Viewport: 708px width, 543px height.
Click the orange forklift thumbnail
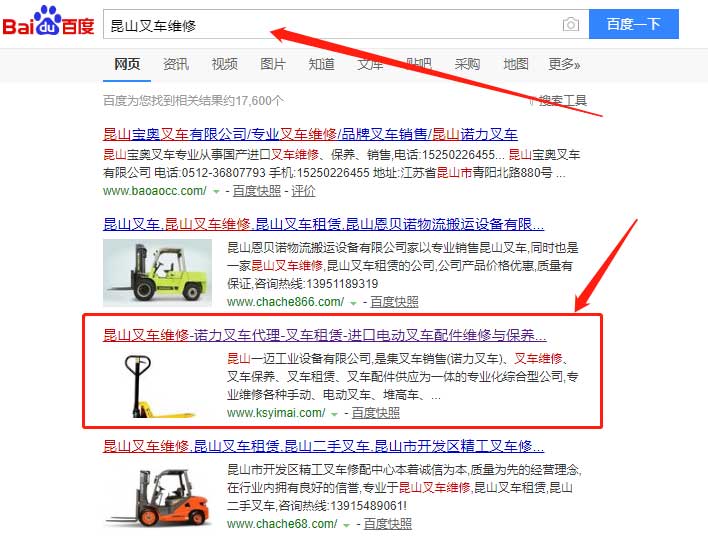[x=157, y=497]
